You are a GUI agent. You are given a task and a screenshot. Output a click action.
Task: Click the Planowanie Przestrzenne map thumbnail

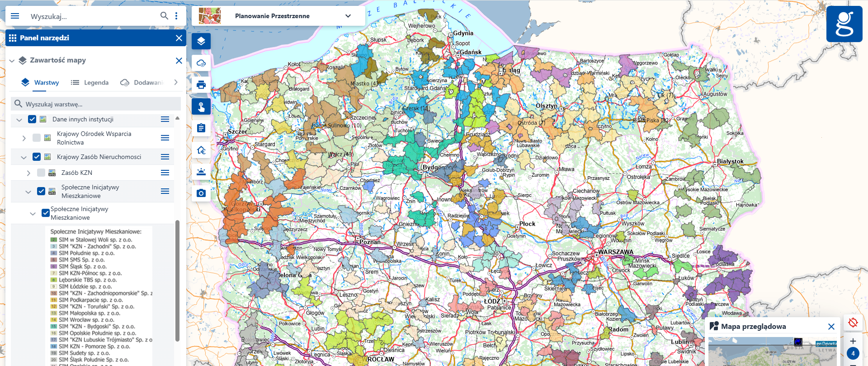click(x=210, y=16)
